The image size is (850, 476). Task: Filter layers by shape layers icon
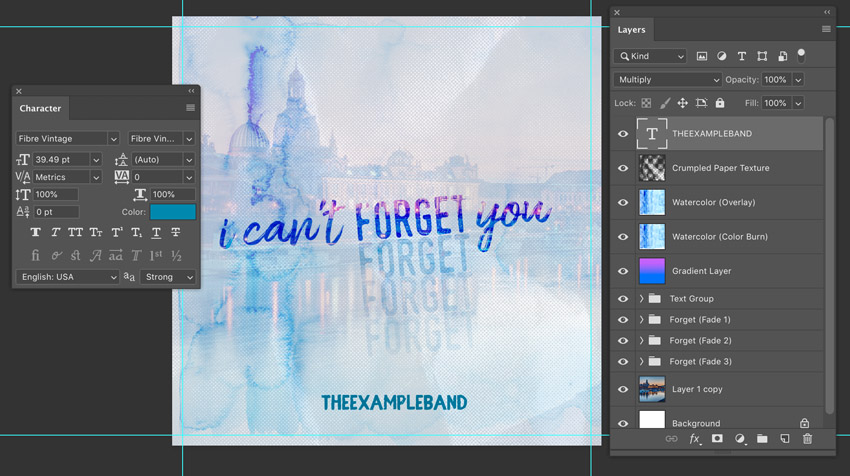point(762,56)
